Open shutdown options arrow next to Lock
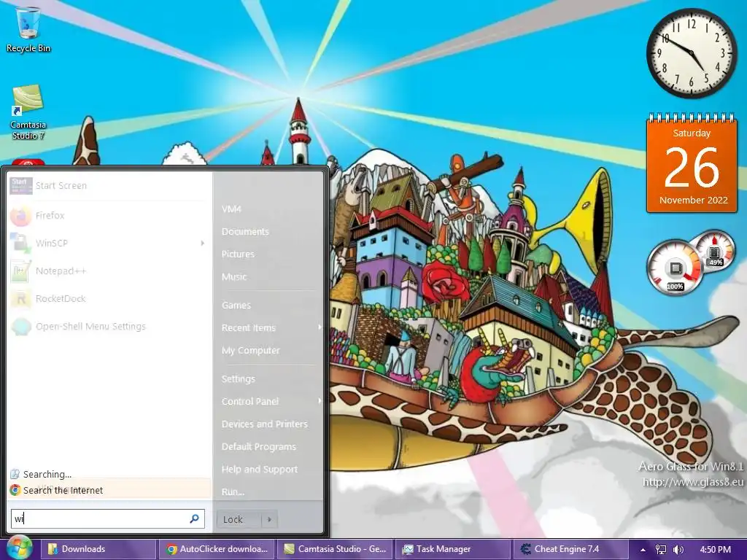The height and width of the screenshot is (560, 747). [269, 519]
